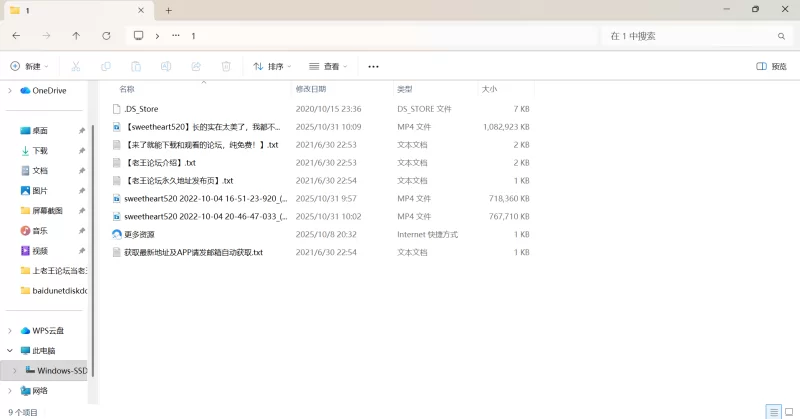
Task: Toggle the 预览 preview pane
Action: (x=771, y=66)
